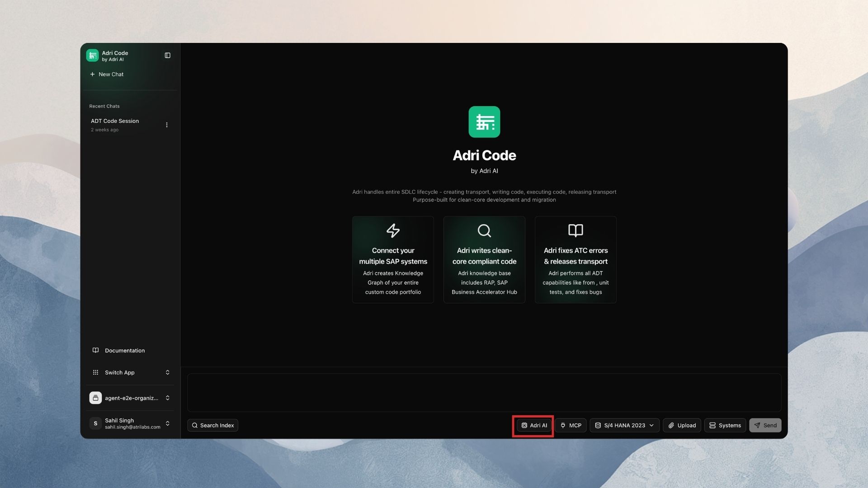Select the Adri fixes ATC errors card
The width and height of the screenshot is (868, 488).
click(x=576, y=259)
